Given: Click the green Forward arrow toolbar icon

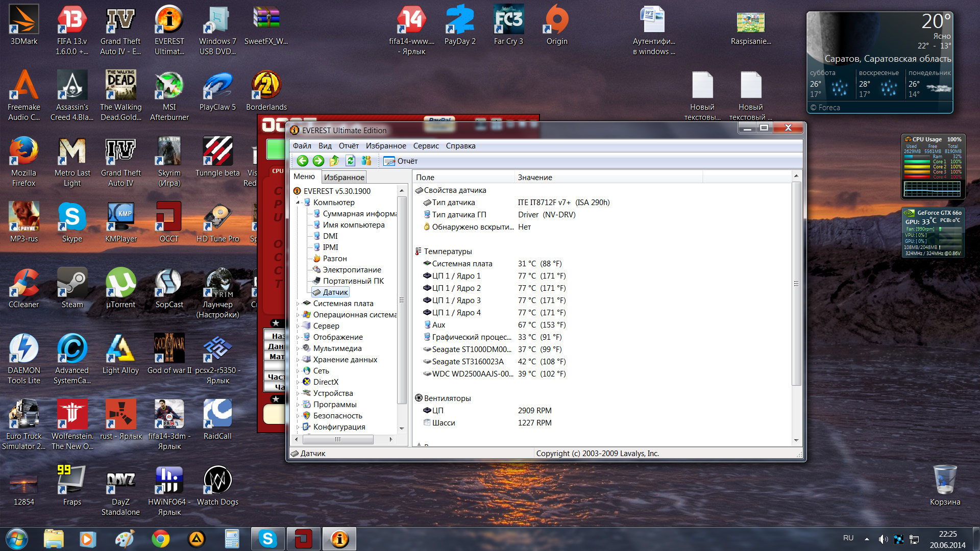Looking at the screenshot, I should [318, 161].
